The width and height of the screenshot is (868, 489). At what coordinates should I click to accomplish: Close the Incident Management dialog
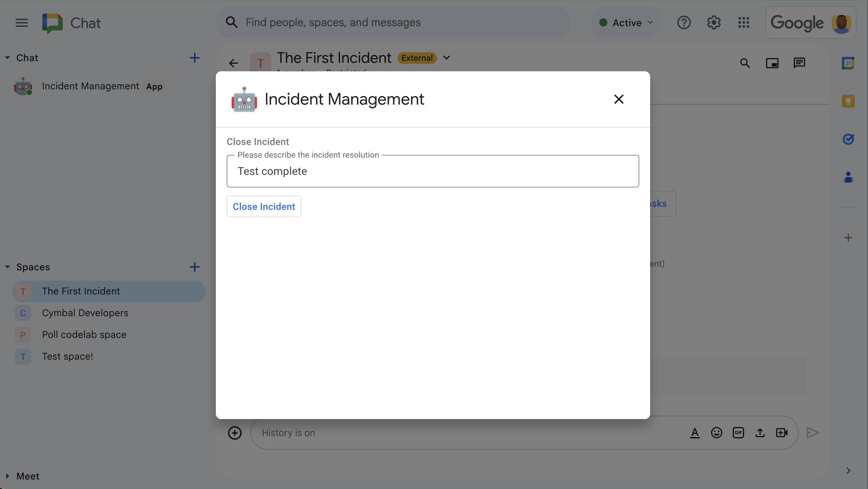pyautogui.click(x=618, y=99)
